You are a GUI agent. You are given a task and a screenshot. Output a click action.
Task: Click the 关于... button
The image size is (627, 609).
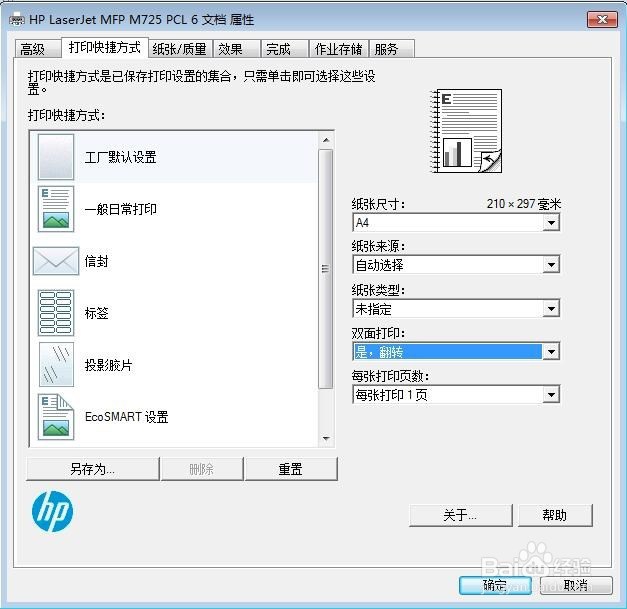461,515
